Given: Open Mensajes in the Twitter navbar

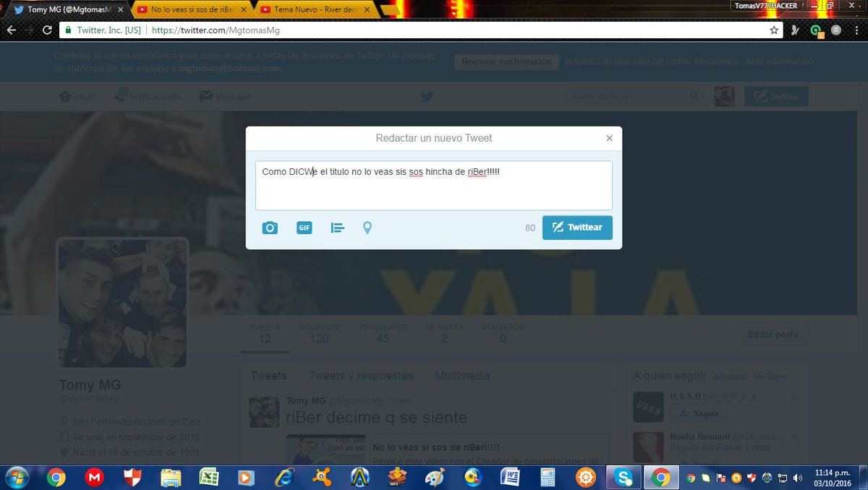Looking at the screenshot, I should pyautogui.click(x=226, y=96).
